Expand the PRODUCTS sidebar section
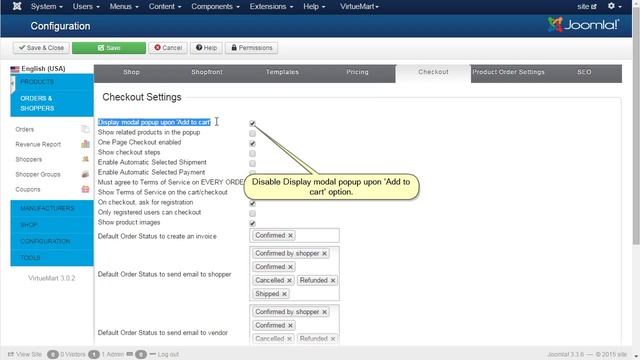 pyautogui.click(x=52, y=82)
